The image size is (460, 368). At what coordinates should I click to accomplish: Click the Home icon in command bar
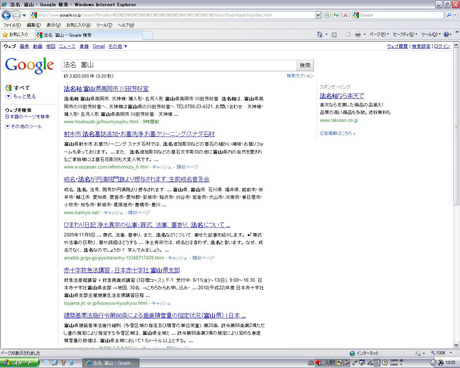(x=319, y=35)
